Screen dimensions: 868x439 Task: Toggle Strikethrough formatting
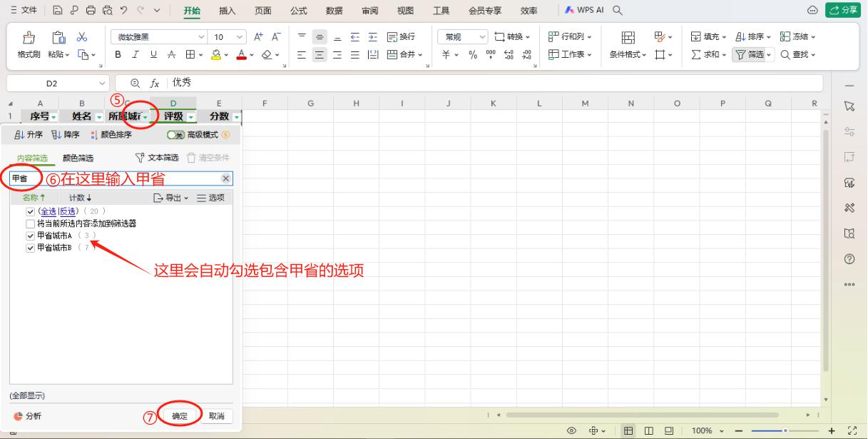[171, 55]
